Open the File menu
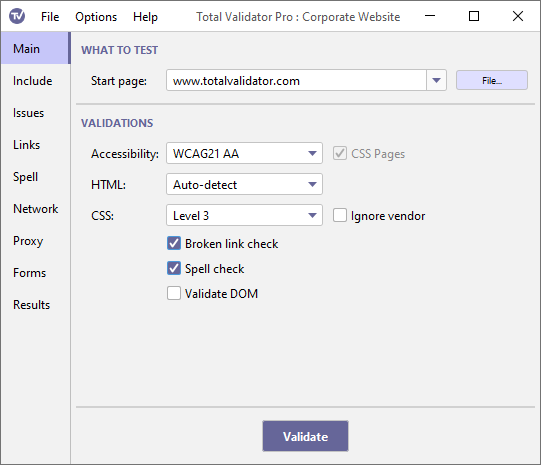Viewport: 541px width, 465px height. coord(50,17)
